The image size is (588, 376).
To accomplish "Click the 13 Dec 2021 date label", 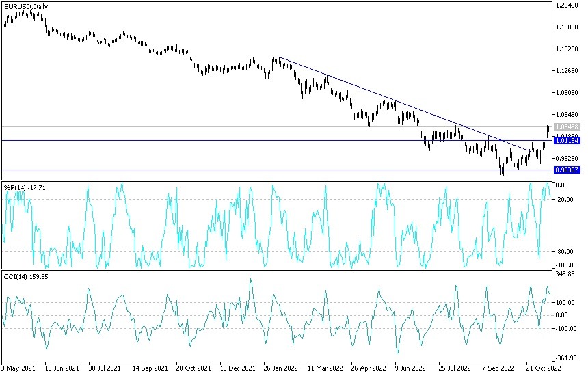I will click(x=237, y=368).
